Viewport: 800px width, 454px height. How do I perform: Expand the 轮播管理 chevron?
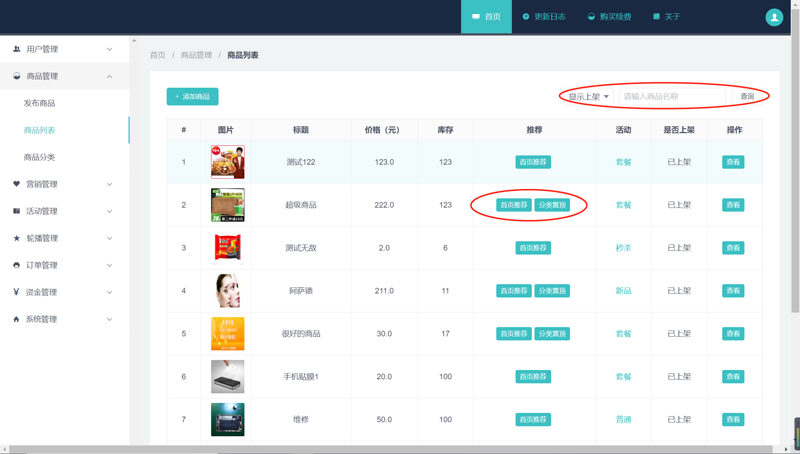tap(109, 238)
